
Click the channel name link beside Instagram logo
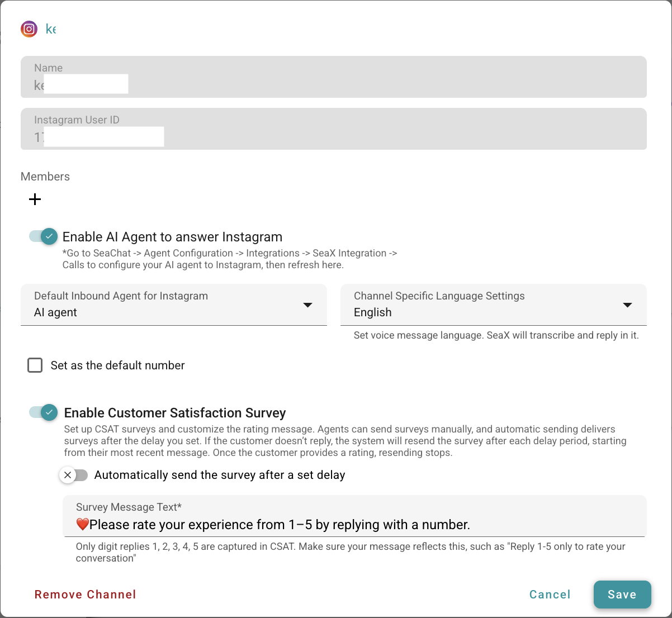51,29
